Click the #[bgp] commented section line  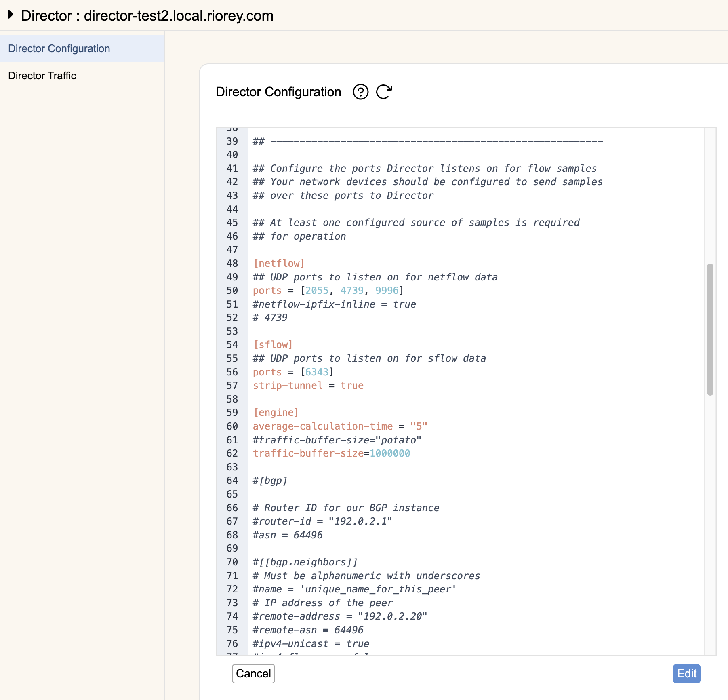pos(270,481)
